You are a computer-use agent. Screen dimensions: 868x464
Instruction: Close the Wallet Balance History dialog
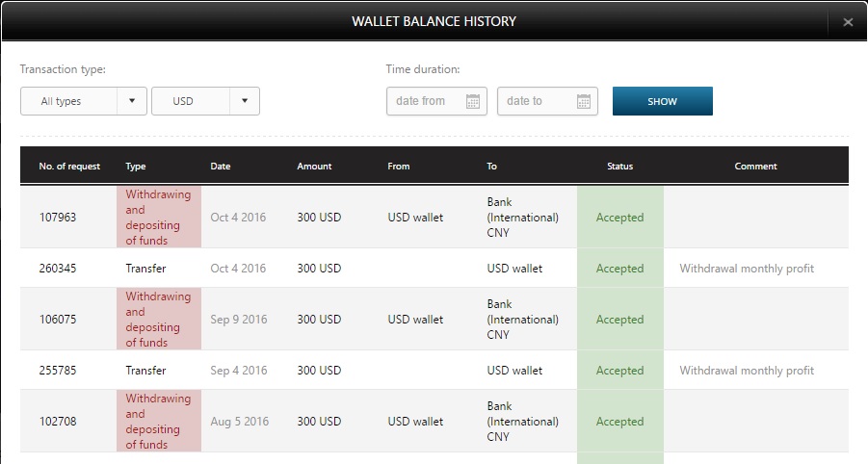[x=848, y=22]
